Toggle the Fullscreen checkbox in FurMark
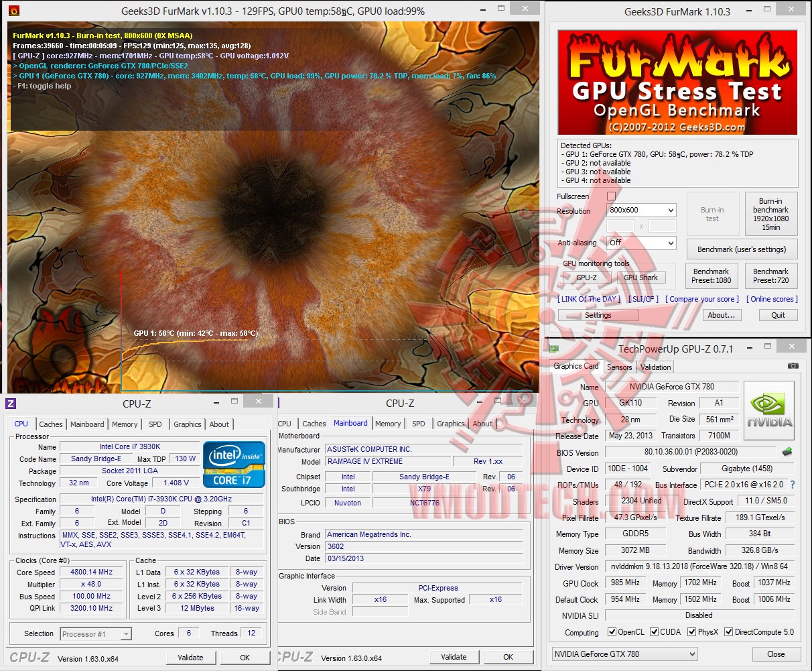The width and height of the screenshot is (812, 671). (611, 196)
